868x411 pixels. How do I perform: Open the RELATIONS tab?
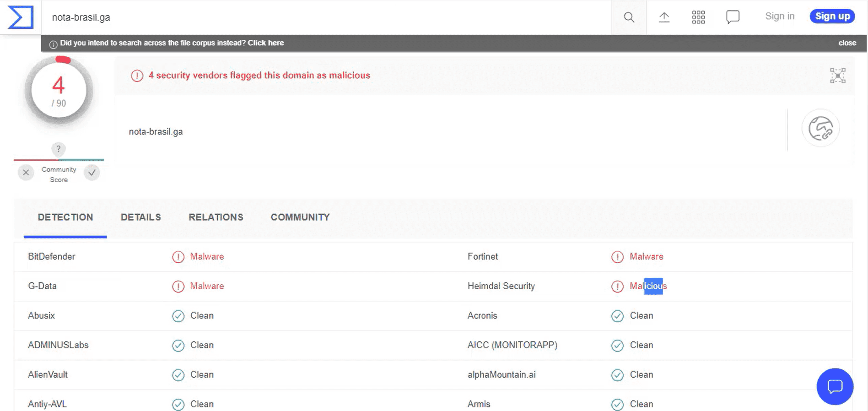click(216, 217)
